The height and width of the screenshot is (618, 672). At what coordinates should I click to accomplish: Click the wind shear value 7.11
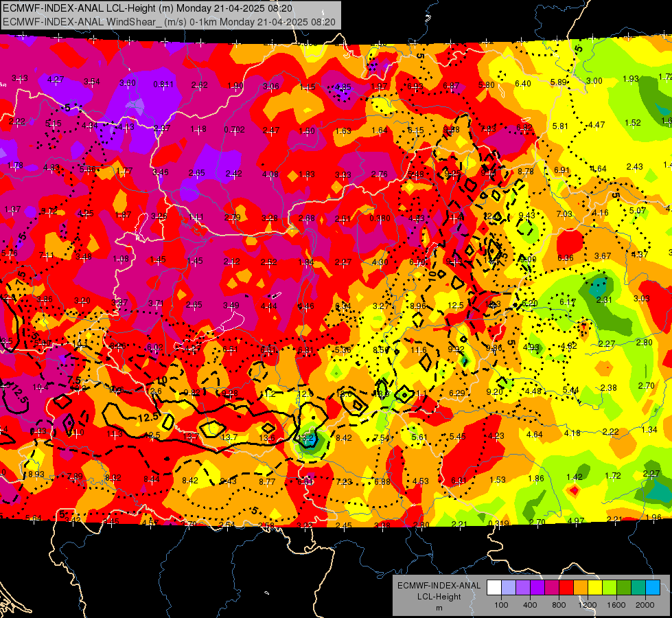click(47, 255)
